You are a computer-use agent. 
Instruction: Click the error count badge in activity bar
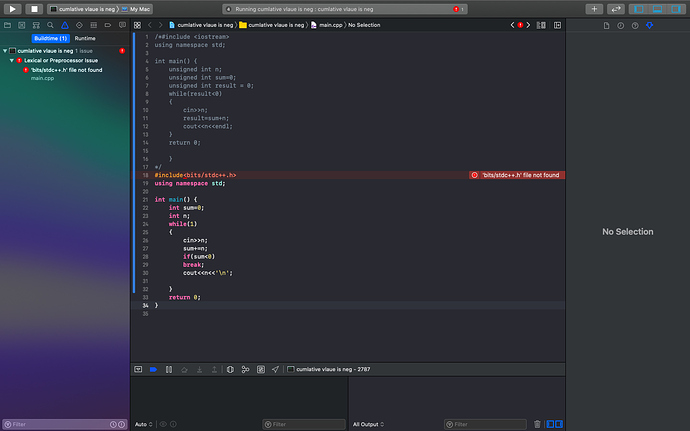(x=458, y=9)
